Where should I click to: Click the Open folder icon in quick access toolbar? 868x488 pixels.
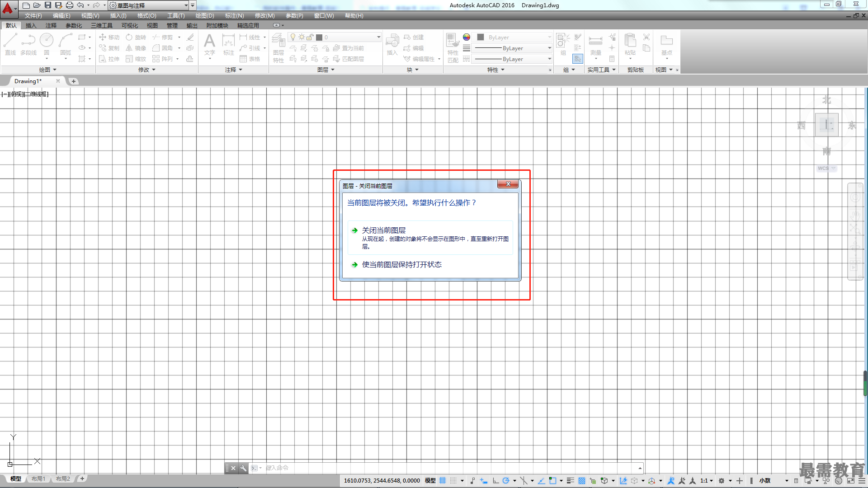pos(37,5)
